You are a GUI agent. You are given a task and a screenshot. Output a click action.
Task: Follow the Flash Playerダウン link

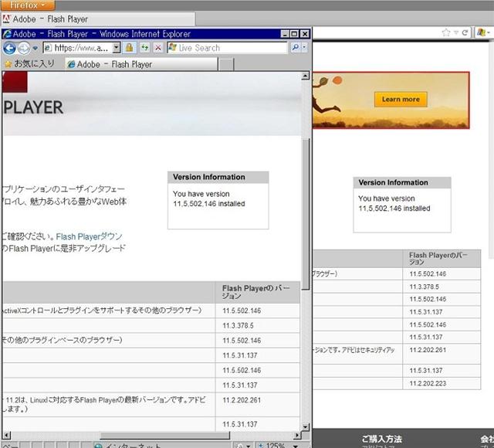tap(90, 236)
